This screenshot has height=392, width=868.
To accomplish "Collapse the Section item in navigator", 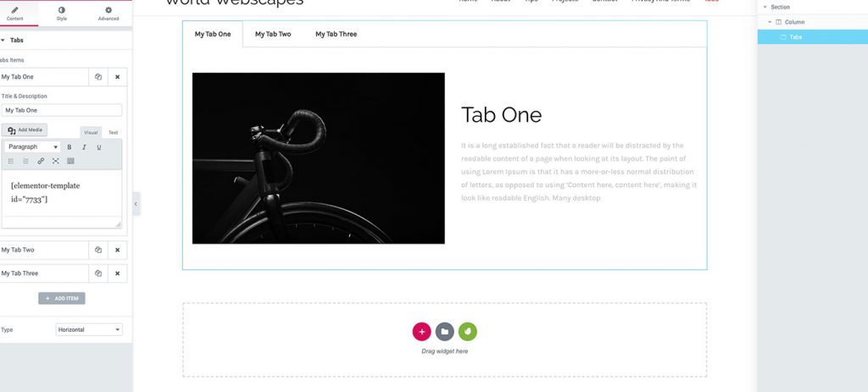I will click(765, 7).
